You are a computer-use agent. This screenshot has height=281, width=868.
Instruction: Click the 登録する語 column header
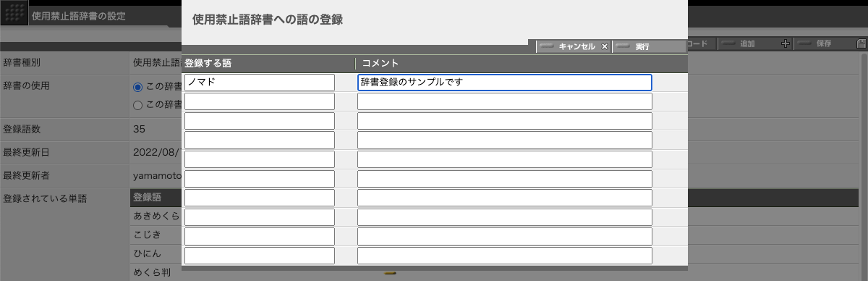click(x=208, y=63)
